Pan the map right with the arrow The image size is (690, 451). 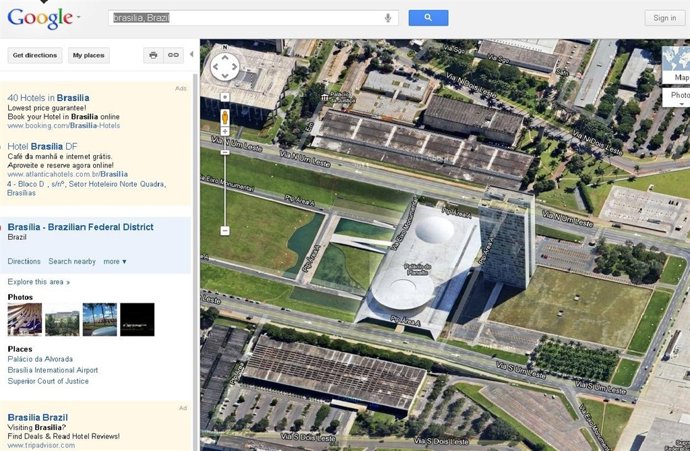coord(235,67)
